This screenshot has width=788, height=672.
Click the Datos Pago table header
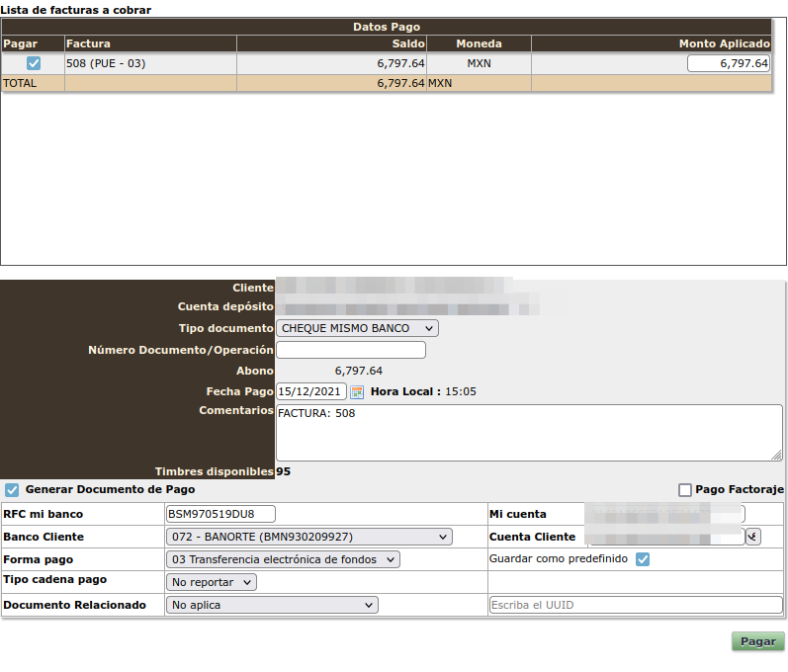click(387, 27)
